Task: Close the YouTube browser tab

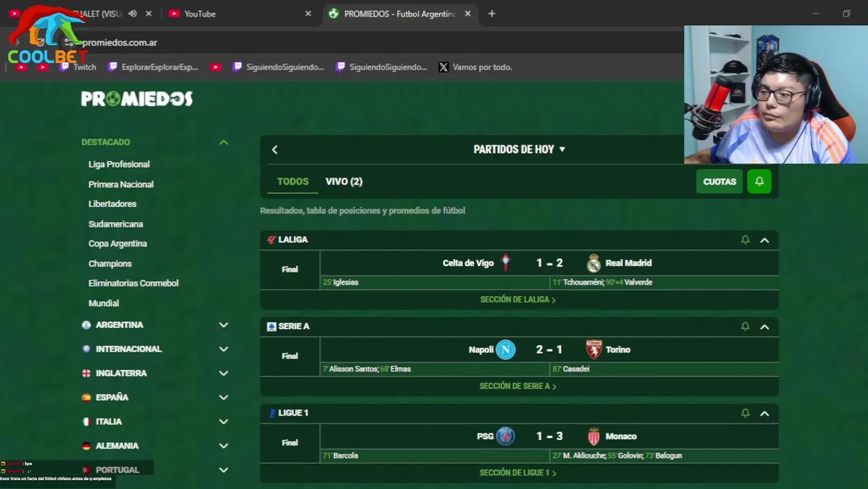Action: [308, 14]
